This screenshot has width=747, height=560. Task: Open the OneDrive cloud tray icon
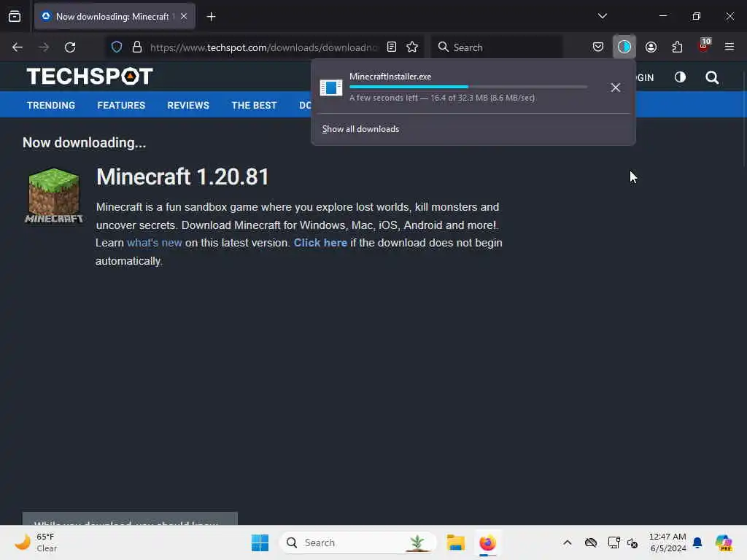coord(591,542)
